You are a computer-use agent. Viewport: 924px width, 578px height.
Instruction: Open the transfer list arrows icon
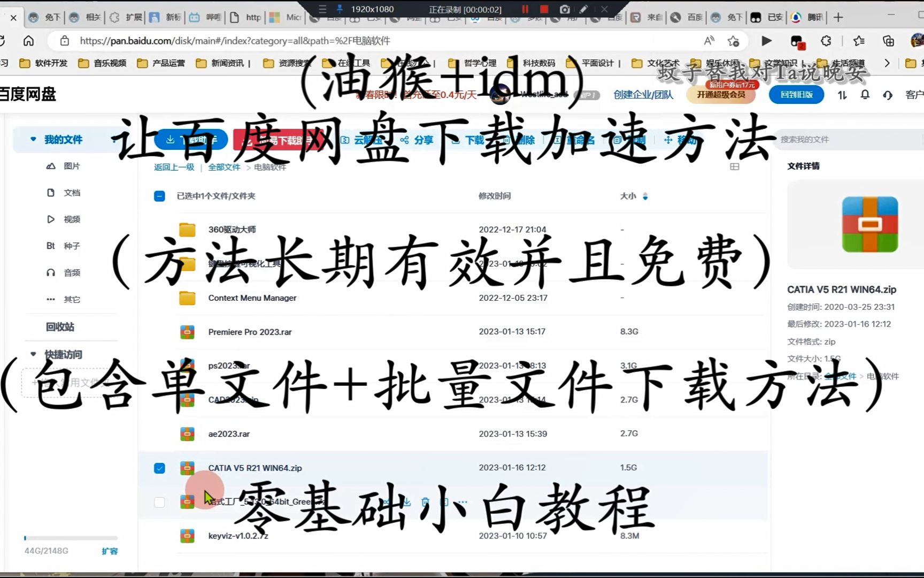point(842,95)
